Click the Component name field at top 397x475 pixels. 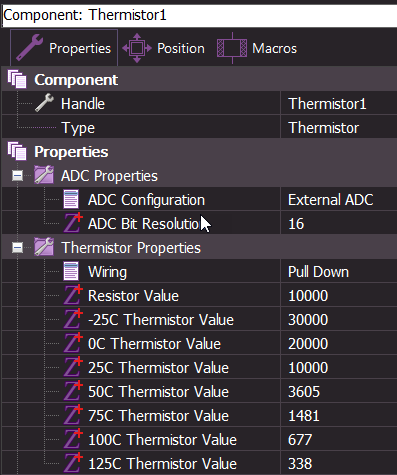[x=199, y=15]
